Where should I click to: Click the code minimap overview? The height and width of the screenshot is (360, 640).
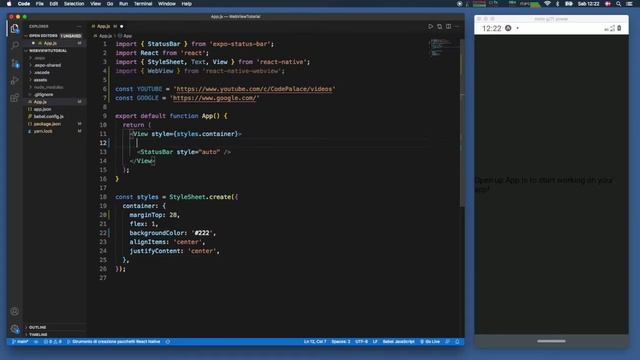tap(444, 48)
